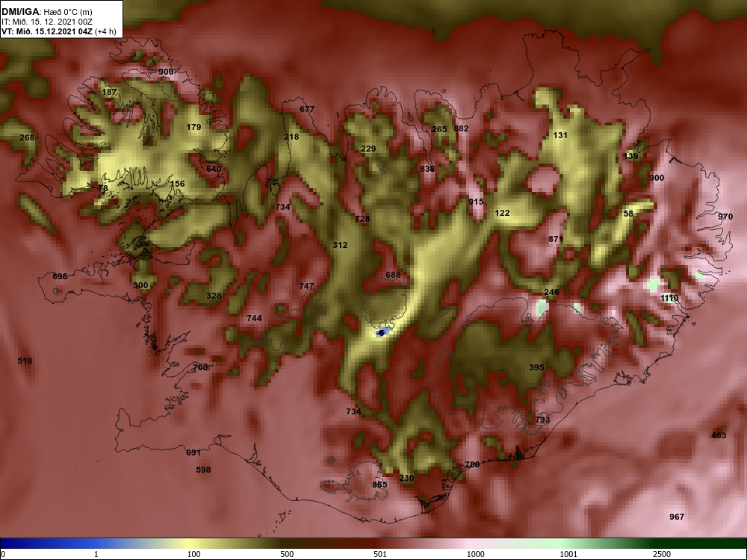Select the 744 map value

[x=254, y=319]
